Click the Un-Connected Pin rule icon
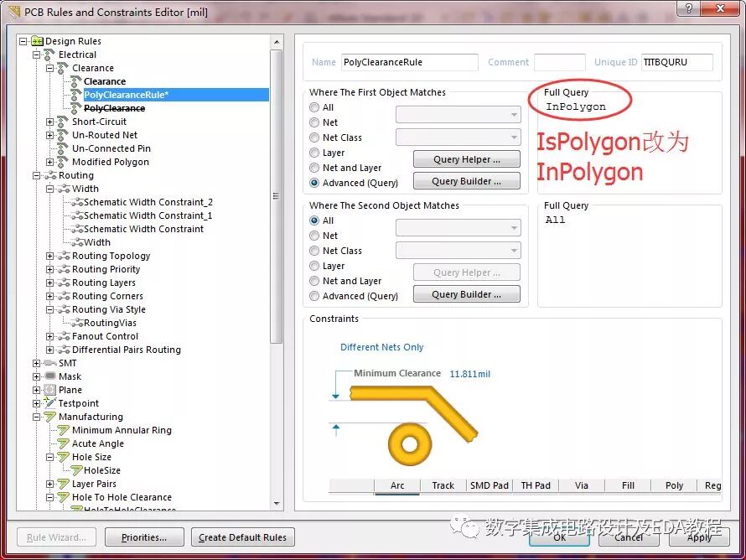Image resolution: width=746 pixels, height=560 pixels. click(x=62, y=148)
